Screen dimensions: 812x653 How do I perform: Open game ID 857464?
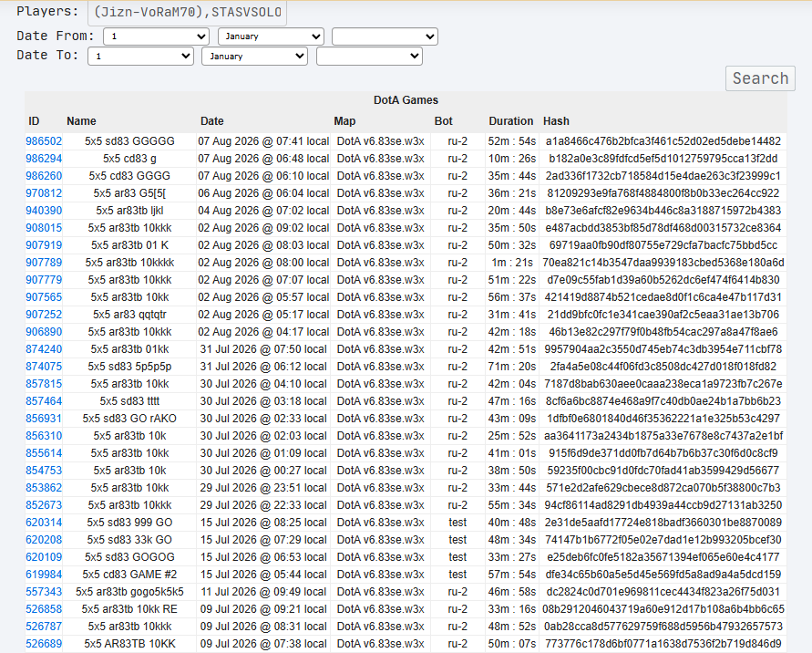tap(44, 401)
